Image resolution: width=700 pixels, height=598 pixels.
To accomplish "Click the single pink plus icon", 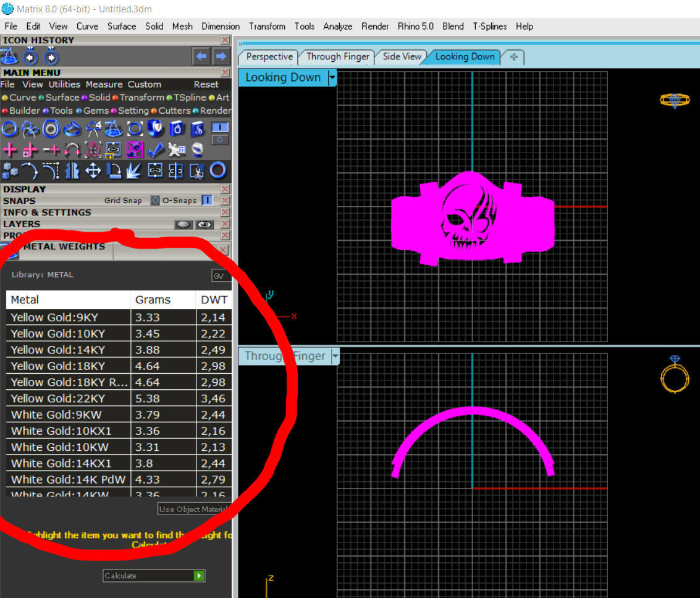I will click(10, 149).
